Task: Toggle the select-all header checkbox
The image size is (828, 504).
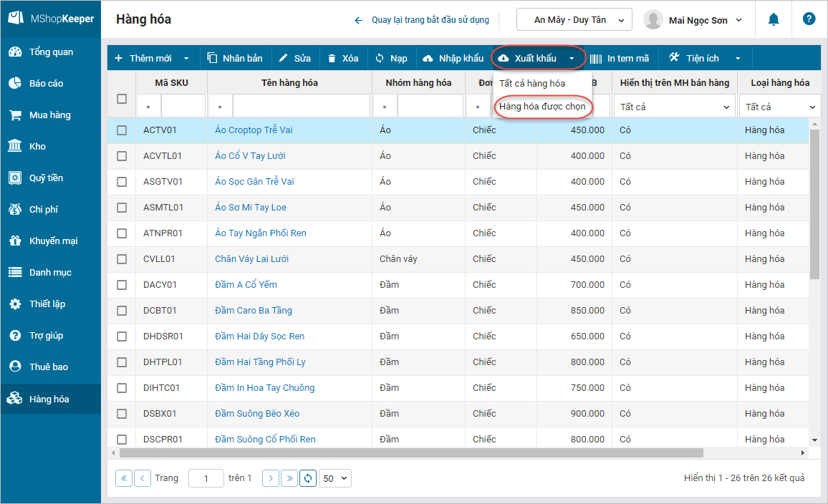Action: point(122,99)
